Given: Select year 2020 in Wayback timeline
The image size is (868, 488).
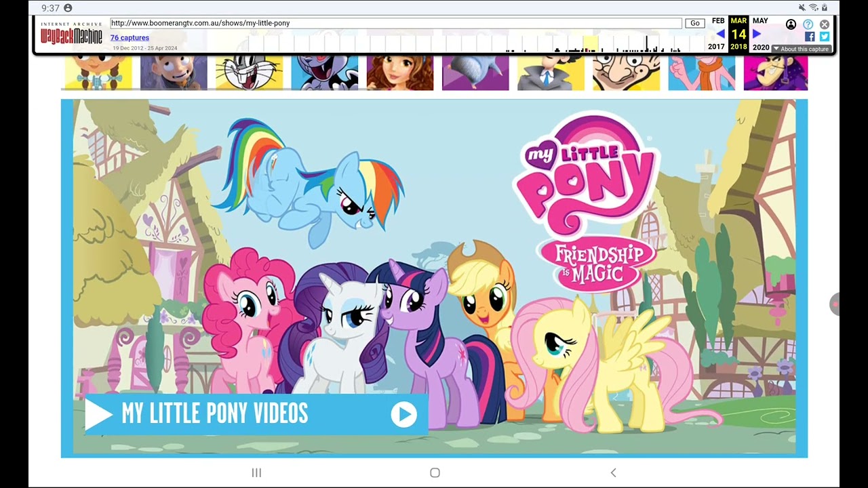Looking at the screenshot, I should (761, 47).
